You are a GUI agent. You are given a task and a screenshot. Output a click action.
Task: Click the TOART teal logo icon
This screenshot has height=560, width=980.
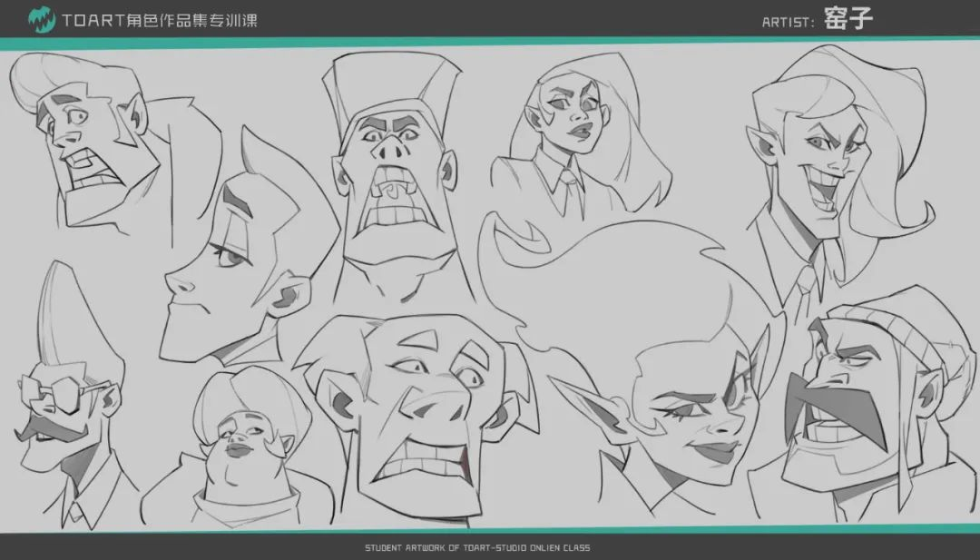click(41, 19)
